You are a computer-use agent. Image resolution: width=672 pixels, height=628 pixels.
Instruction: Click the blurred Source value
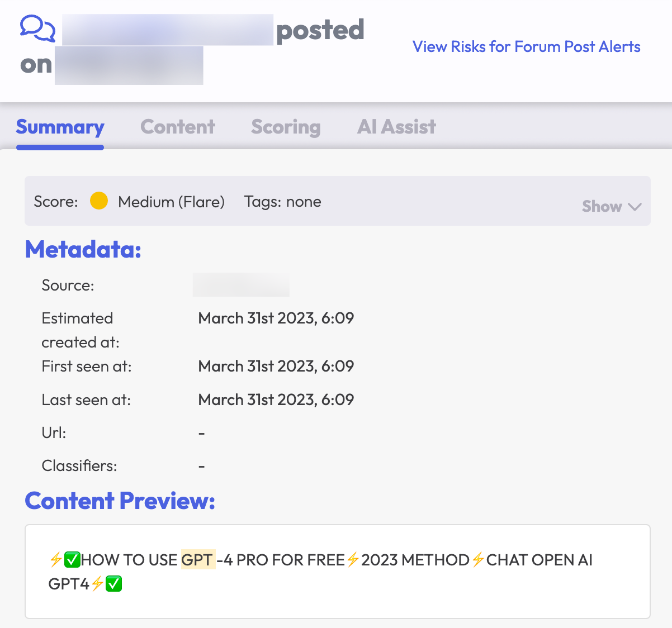pos(241,285)
